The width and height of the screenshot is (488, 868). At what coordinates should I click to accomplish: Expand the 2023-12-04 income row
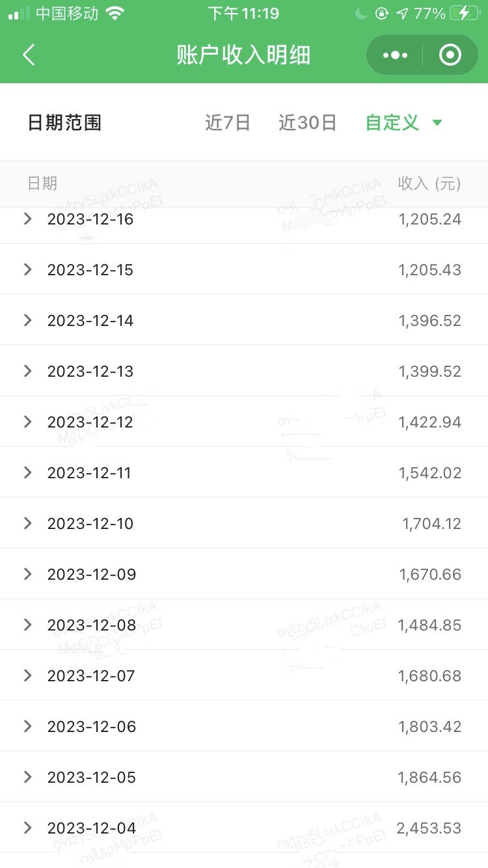point(27,828)
